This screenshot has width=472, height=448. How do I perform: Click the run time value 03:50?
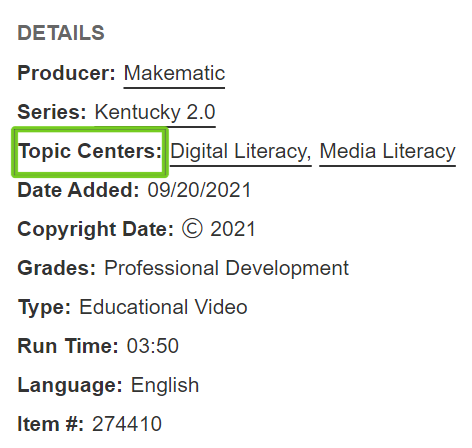click(153, 346)
